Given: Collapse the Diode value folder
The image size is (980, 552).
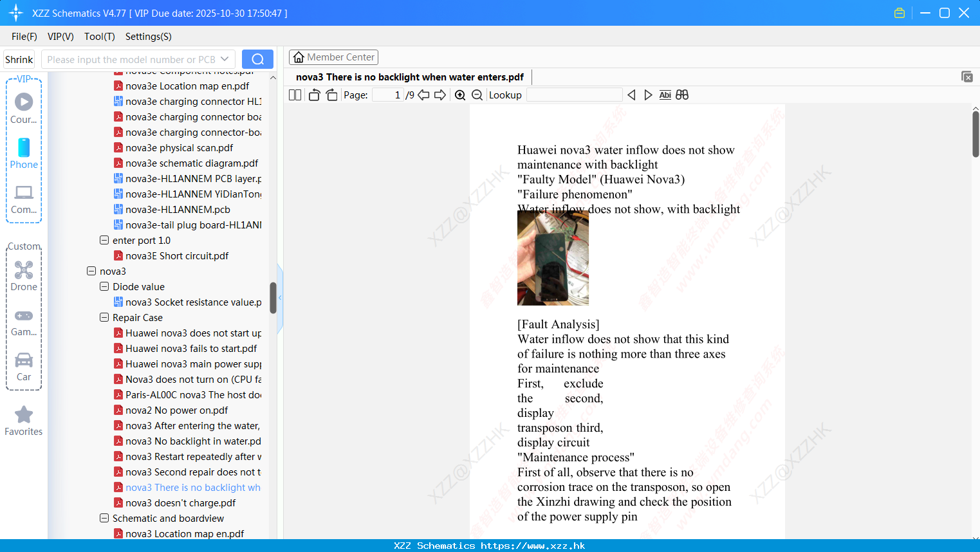Looking at the screenshot, I should click(104, 287).
